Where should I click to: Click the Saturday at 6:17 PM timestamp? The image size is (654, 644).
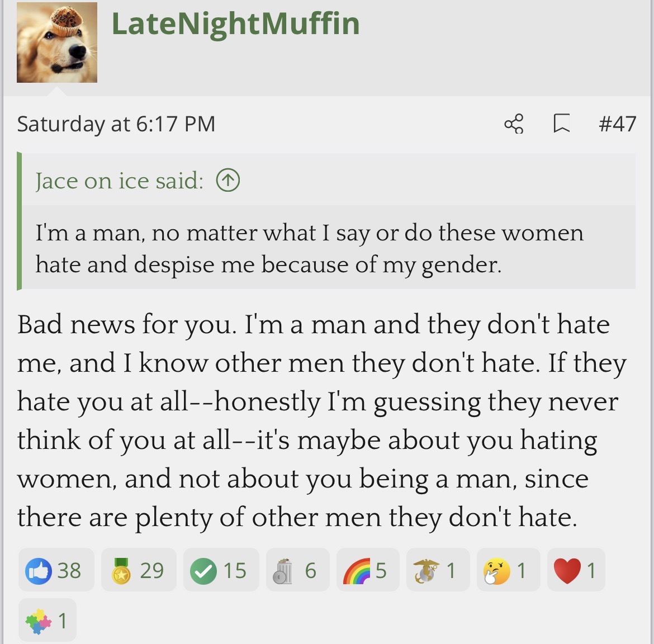click(x=116, y=124)
